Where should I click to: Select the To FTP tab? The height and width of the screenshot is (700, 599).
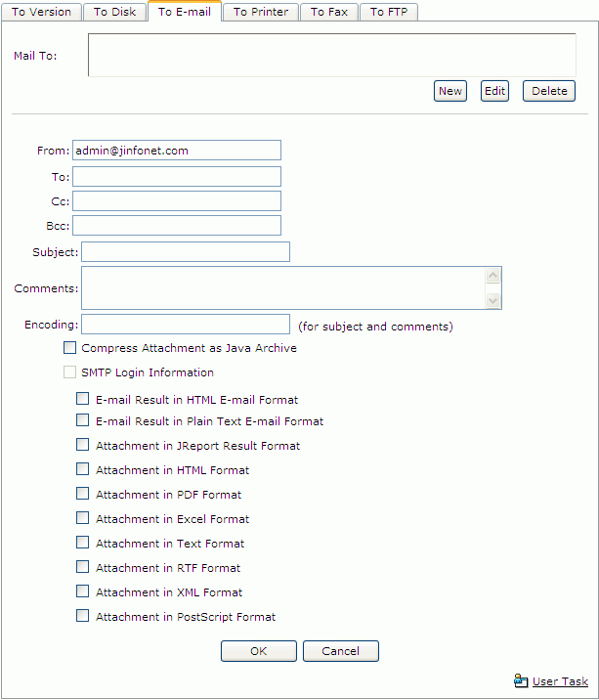[x=389, y=12]
